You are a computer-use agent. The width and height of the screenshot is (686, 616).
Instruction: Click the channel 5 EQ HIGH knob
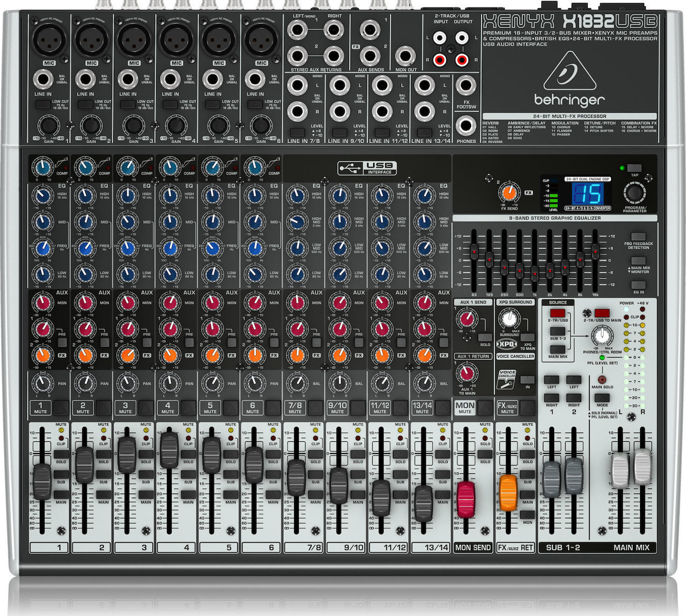212,195
